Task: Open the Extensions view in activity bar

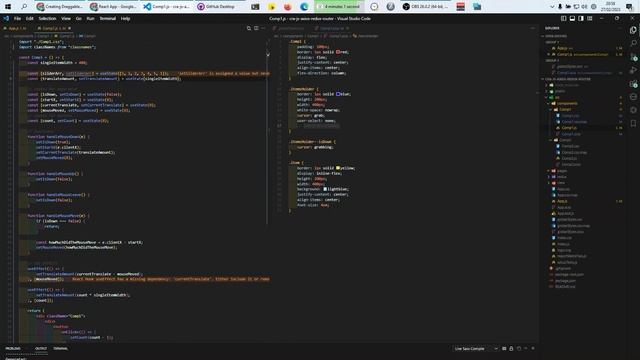Action: 633,84
